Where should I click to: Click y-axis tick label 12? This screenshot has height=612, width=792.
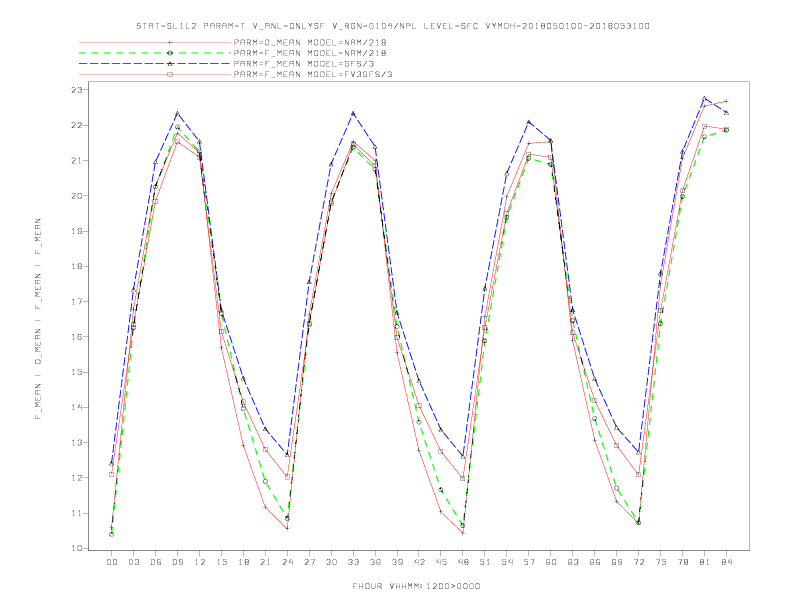(77, 478)
